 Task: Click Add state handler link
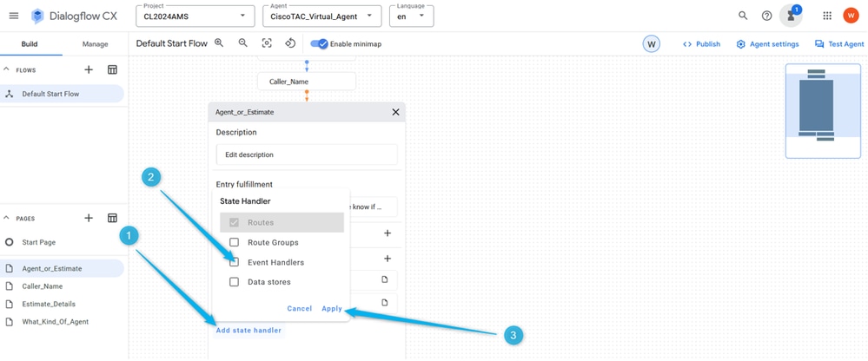(248, 331)
